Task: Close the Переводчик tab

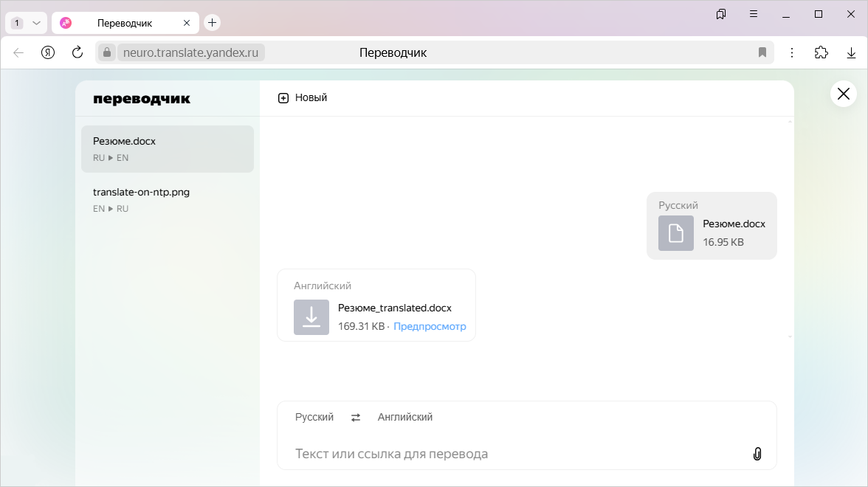Action: coord(187,24)
